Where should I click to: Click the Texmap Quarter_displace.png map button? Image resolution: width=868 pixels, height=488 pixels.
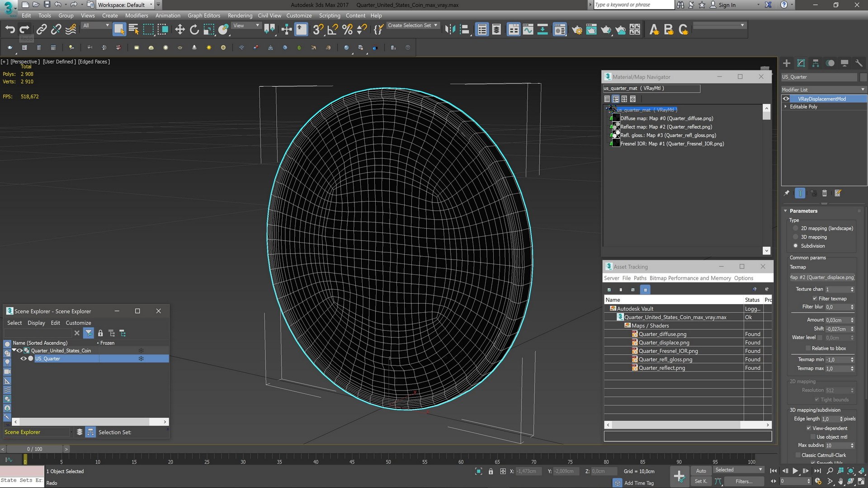point(822,277)
